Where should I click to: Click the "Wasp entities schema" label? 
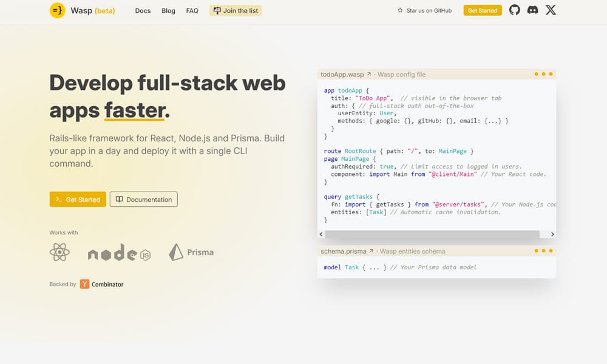click(412, 251)
